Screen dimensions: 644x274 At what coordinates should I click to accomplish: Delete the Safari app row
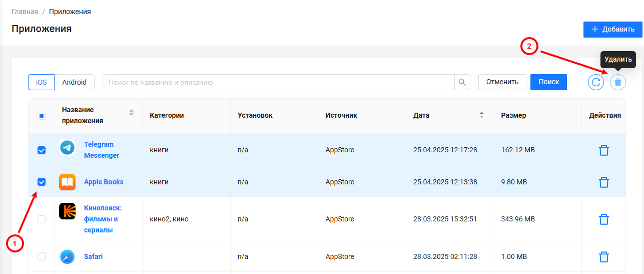[x=604, y=257]
